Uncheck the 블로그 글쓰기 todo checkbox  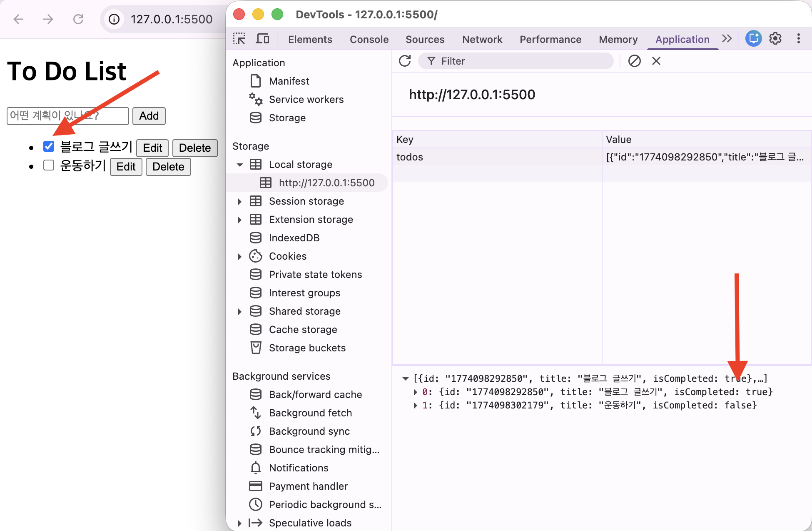click(49, 146)
